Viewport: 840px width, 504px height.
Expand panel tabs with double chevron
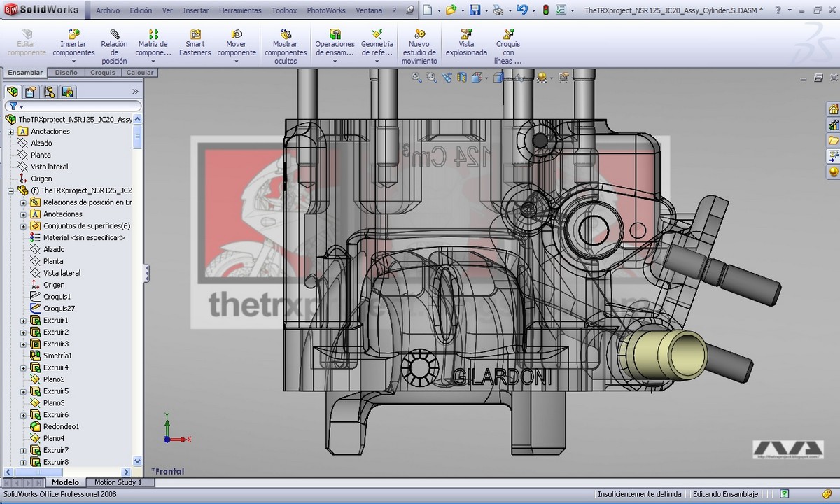click(135, 92)
